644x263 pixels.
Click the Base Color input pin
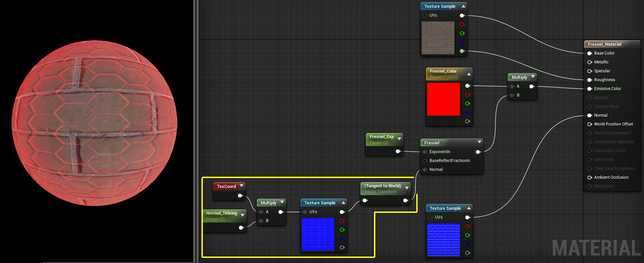pos(589,53)
